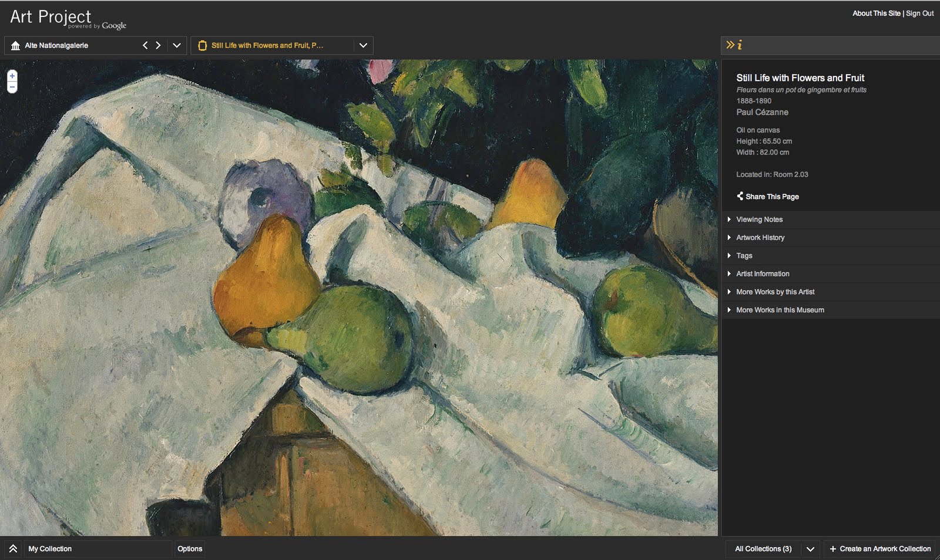Open About This Site link

tap(876, 14)
